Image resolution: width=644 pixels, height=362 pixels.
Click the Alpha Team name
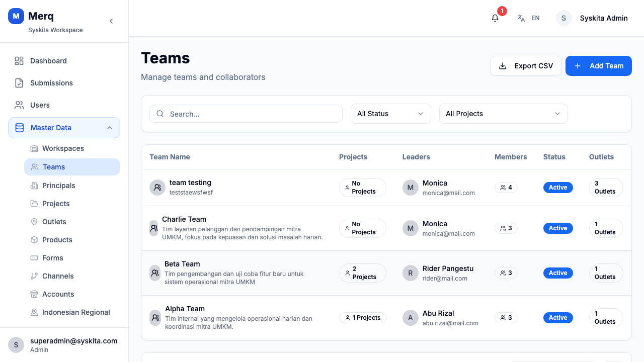click(x=185, y=309)
